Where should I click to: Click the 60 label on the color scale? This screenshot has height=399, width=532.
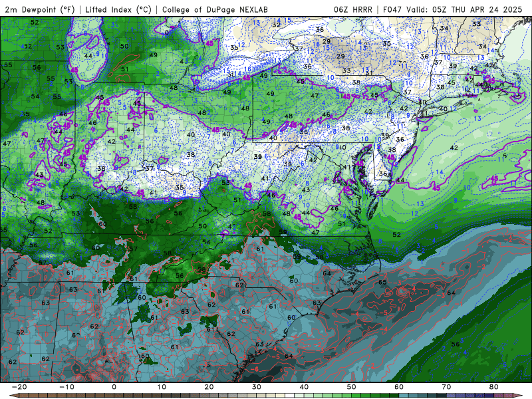pyautogui.click(x=399, y=387)
